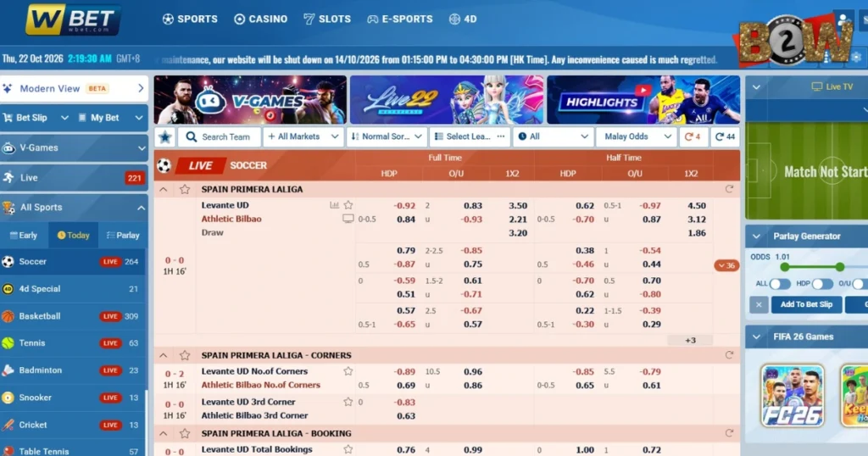Collapse the FIFA 26 Games panel
868x456 pixels.
click(756, 336)
